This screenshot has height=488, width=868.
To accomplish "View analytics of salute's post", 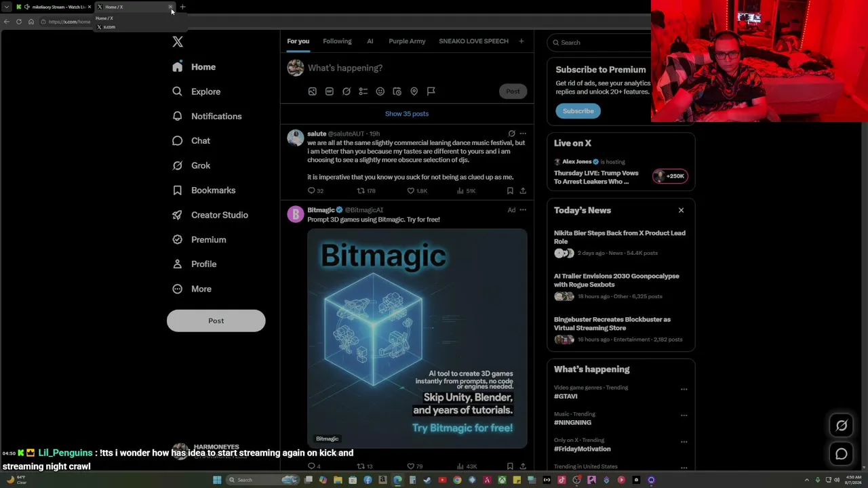I will tap(466, 191).
